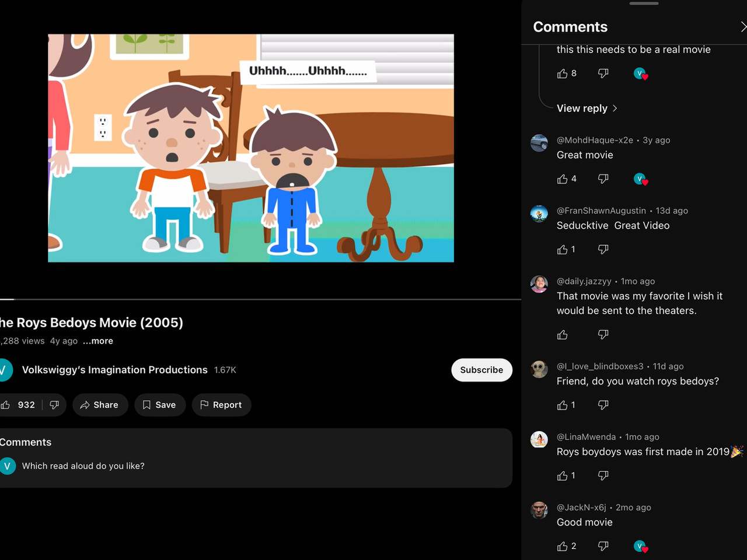Dislike the Roys Bedoys video

[54, 405]
